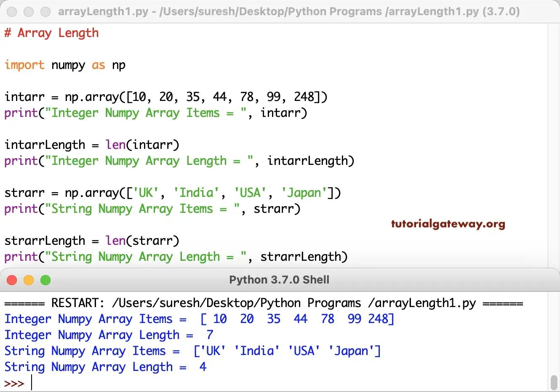Viewport: 560px width, 392px height.
Task: Click the shell output 'Integer Numpy Array Length = 7'
Action: pos(109,335)
